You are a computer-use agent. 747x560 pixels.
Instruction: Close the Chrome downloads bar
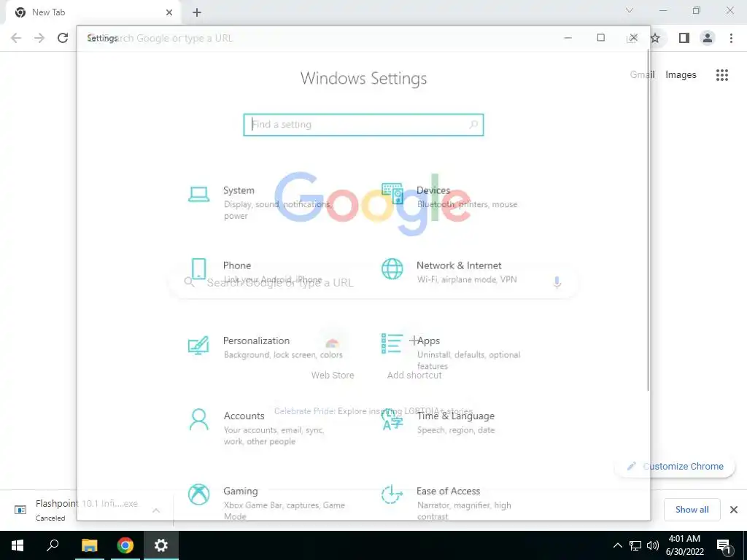[x=734, y=510]
